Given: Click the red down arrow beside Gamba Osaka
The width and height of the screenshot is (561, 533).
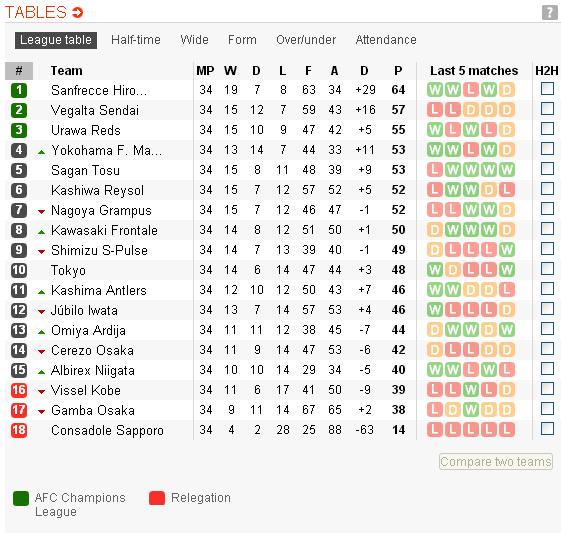Looking at the screenshot, I should point(42,412).
